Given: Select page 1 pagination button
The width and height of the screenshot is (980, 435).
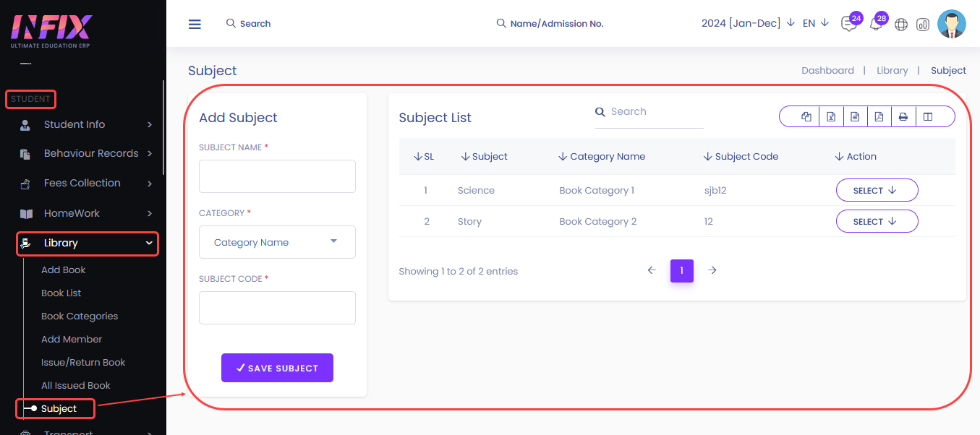Looking at the screenshot, I should point(682,270).
